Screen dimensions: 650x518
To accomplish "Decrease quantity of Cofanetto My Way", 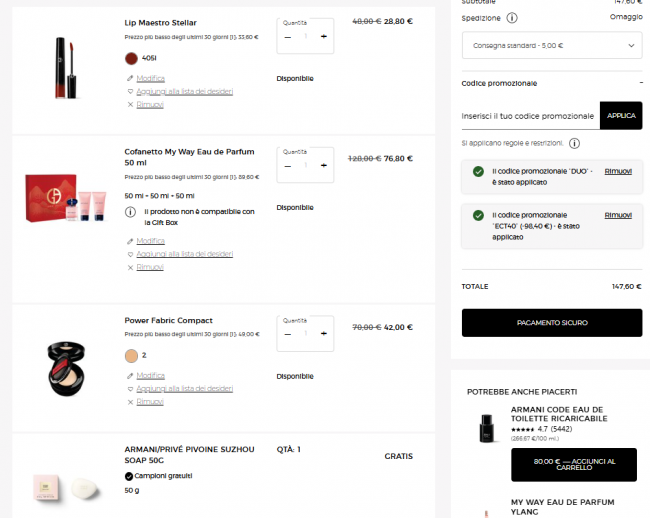I will click(288, 166).
